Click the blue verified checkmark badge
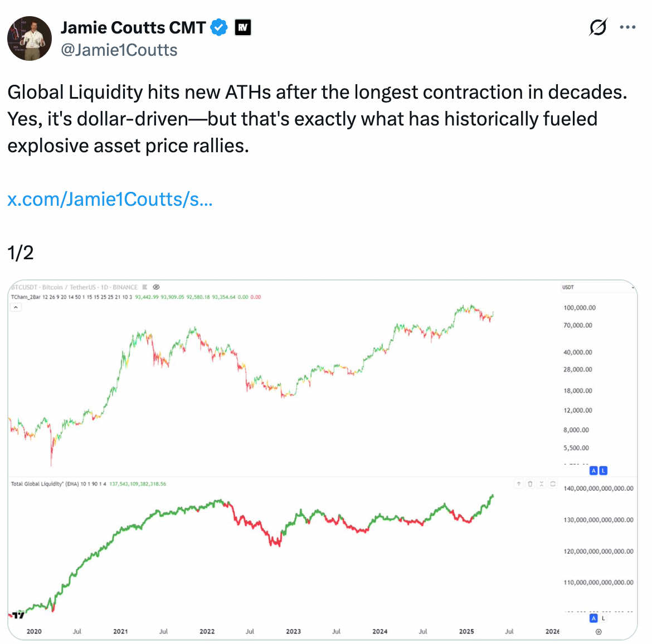The height and width of the screenshot is (644, 652). [219, 27]
